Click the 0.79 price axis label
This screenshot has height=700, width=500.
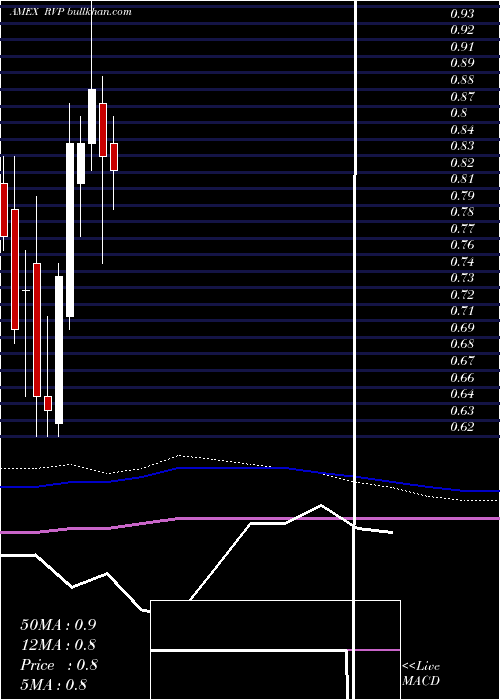pos(462,196)
